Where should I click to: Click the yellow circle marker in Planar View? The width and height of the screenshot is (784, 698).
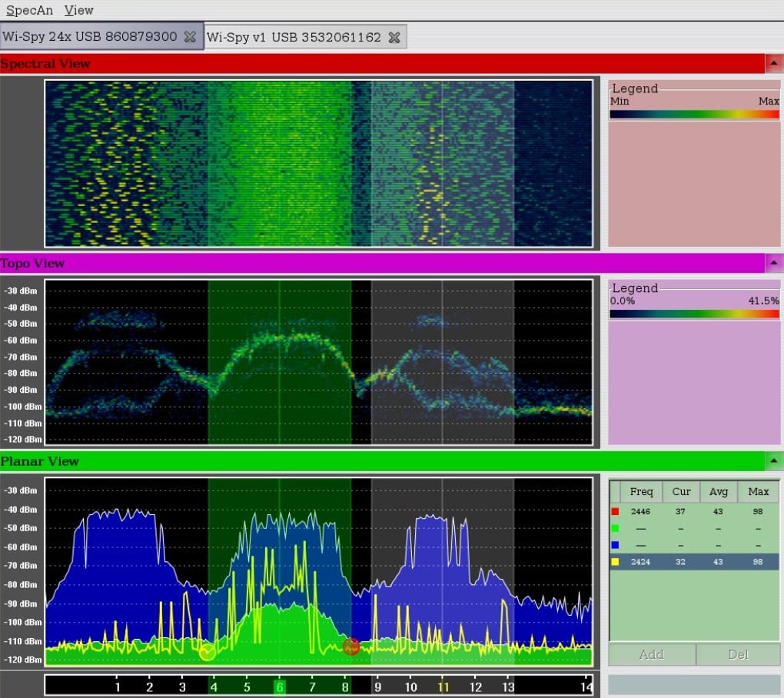coord(206,654)
